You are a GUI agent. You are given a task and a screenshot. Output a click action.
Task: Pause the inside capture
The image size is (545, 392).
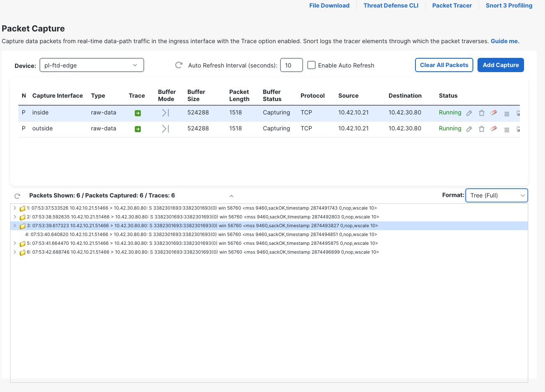point(507,114)
